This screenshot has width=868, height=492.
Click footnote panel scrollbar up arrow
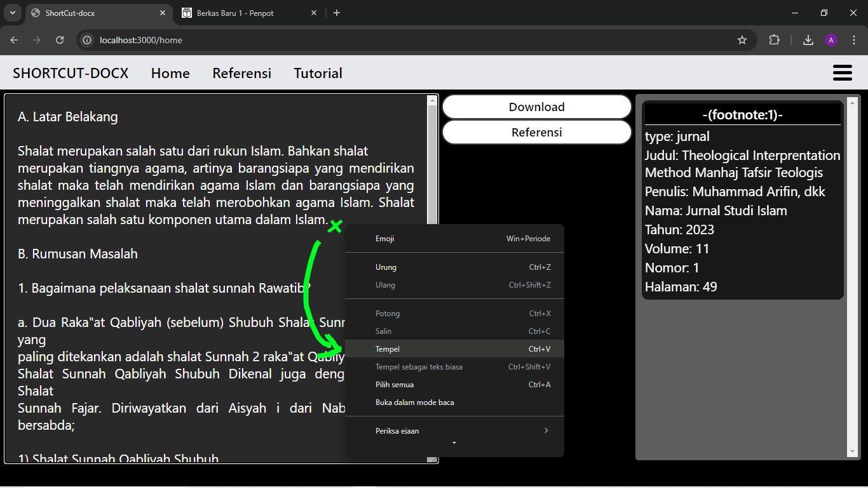coord(853,102)
